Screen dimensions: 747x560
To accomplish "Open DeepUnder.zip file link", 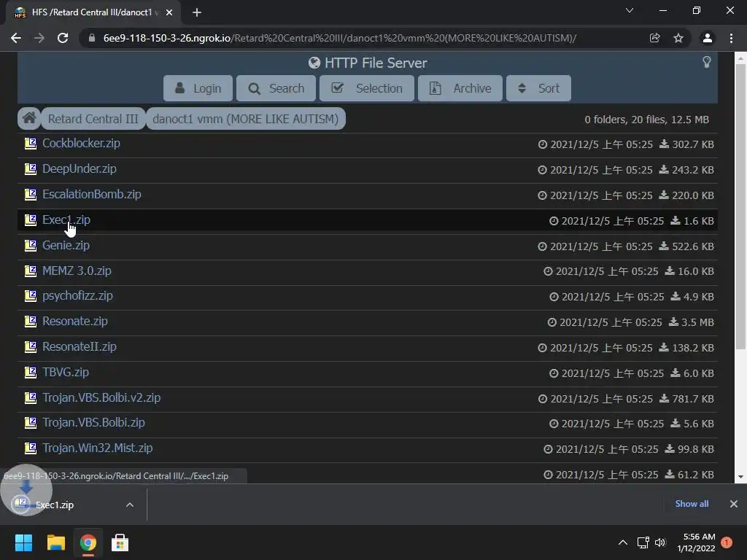I will 79,169.
